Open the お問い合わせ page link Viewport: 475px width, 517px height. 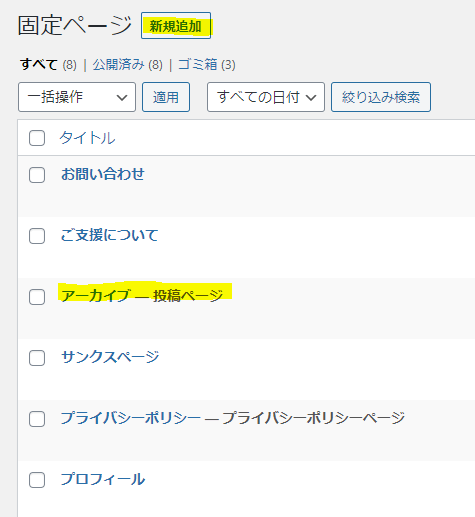[x=103, y=174]
